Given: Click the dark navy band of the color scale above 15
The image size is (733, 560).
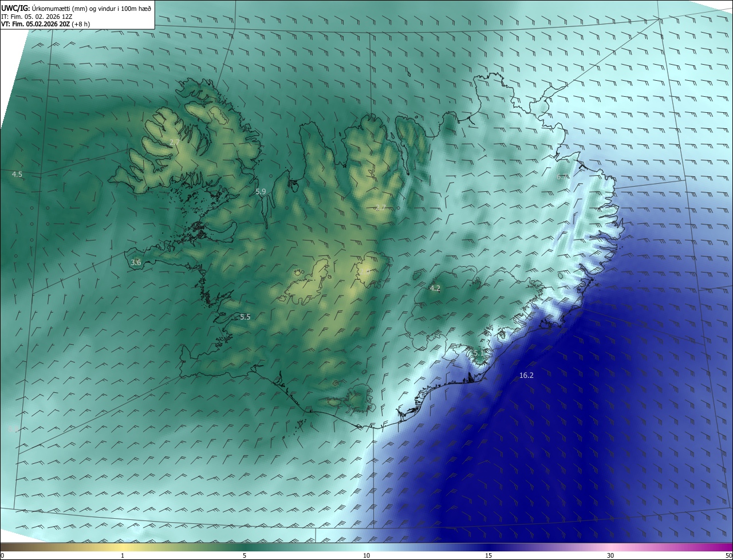Looking at the screenshot, I should [488, 547].
